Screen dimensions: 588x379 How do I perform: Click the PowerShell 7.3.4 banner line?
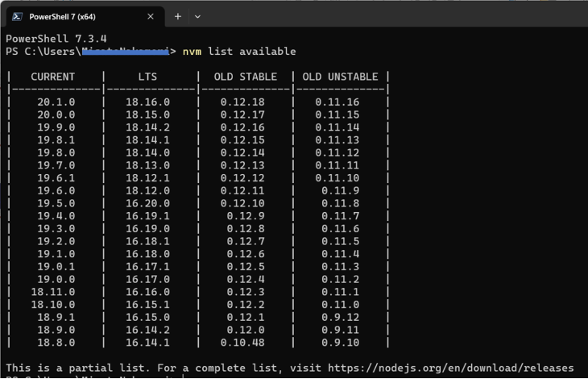56,39
